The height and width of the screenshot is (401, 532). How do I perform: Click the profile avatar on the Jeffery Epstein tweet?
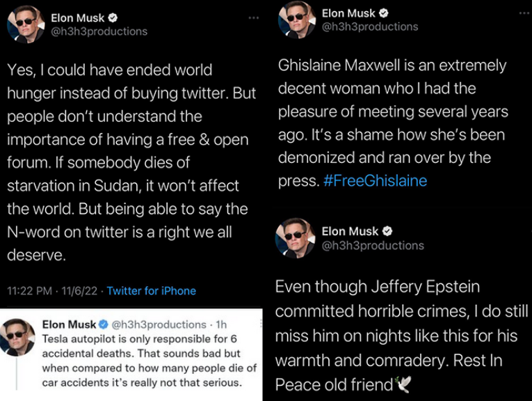(297, 237)
